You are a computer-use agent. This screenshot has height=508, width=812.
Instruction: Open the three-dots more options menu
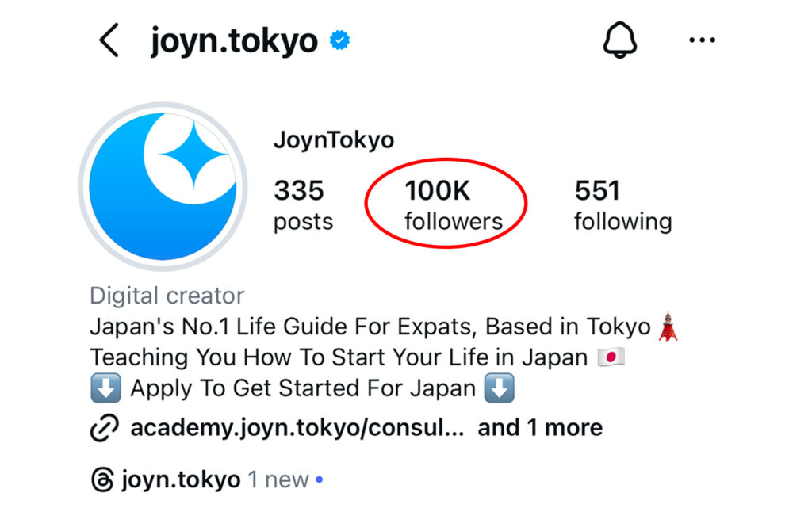(702, 42)
